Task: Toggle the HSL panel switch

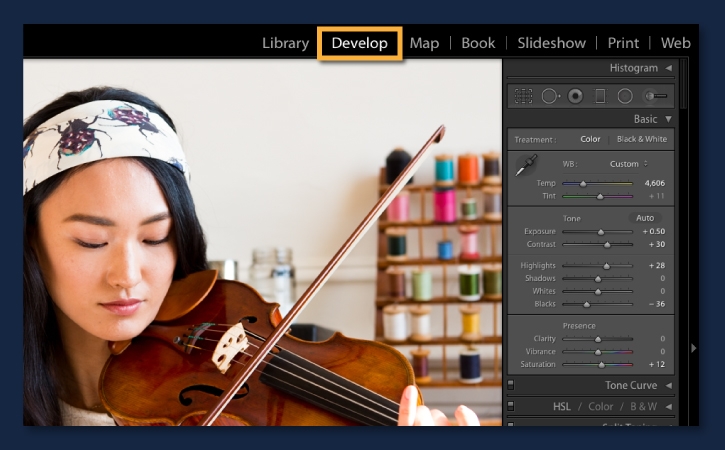Action: click(x=511, y=406)
